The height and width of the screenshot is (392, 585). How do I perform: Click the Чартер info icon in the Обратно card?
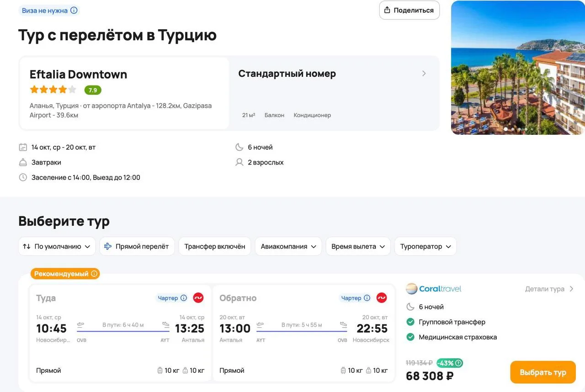tap(367, 298)
